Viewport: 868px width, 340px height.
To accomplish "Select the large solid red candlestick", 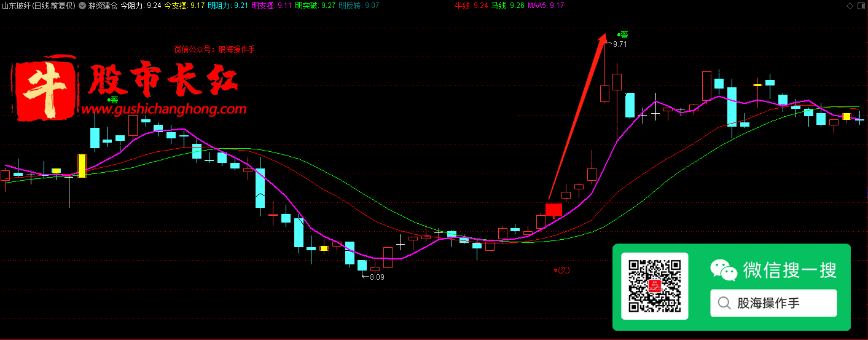I will click(x=553, y=210).
